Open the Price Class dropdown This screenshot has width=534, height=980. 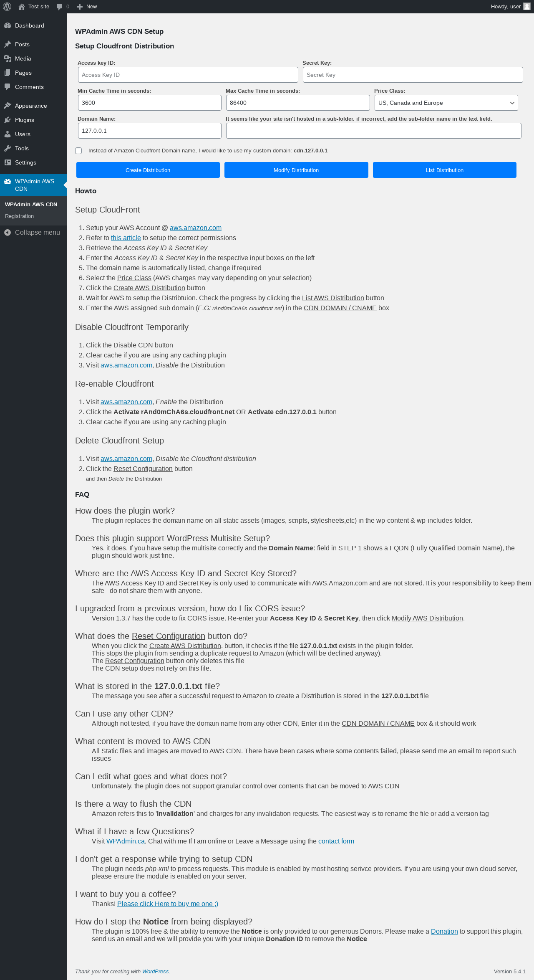[x=446, y=103]
